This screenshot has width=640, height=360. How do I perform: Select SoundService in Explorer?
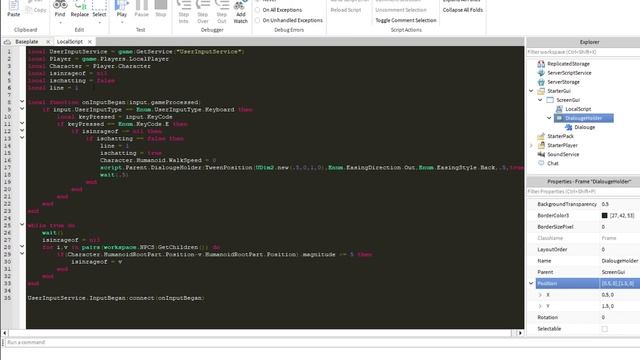click(x=563, y=154)
